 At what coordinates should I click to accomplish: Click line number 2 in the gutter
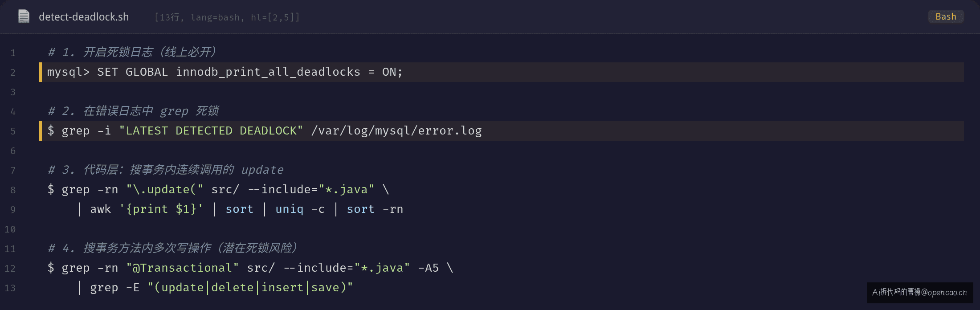(13, 73)
